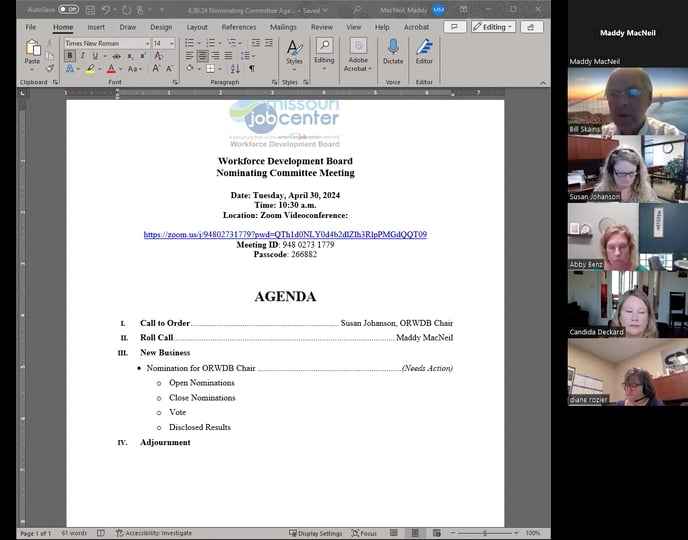The width and height of the screenshot is (688, 540).
Task: Expand bullet list style options
Action: click(x=199, y=43)
